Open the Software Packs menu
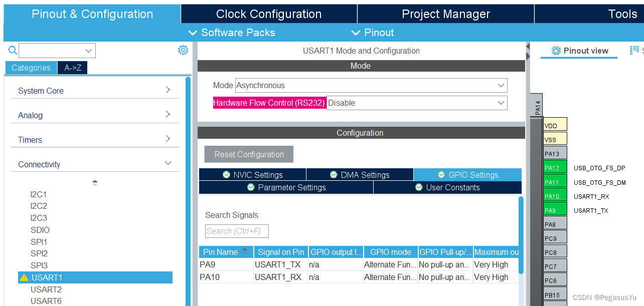 point(232,33)
